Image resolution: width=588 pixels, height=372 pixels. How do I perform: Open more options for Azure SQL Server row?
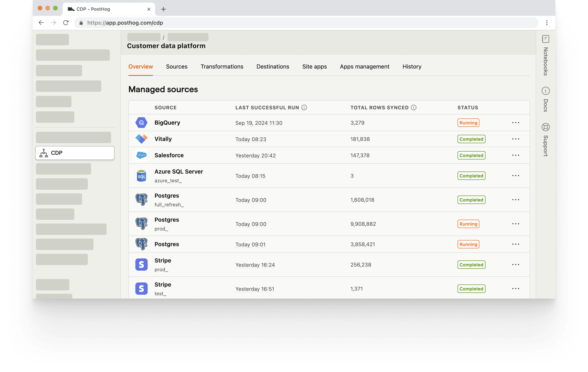tap(516, 176)
